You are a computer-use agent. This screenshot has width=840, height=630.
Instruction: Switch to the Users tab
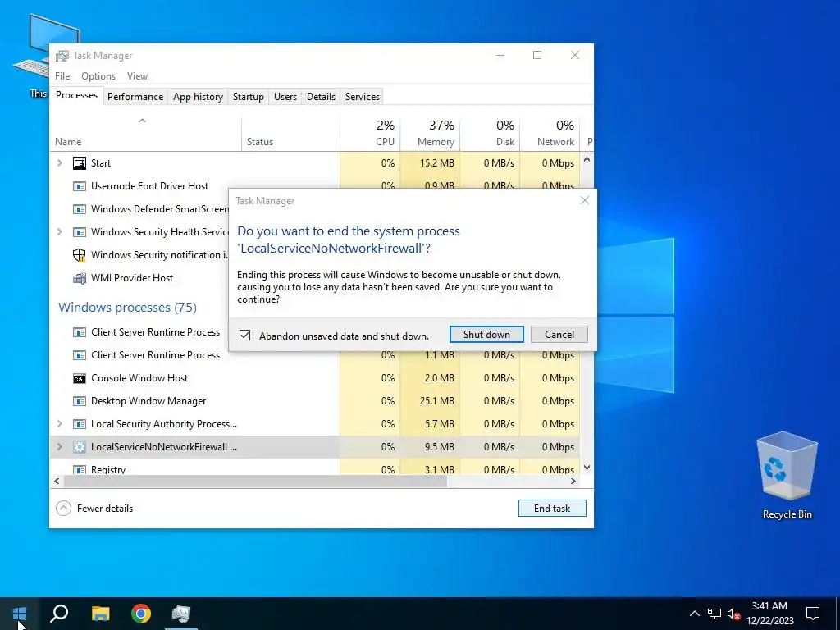pyautogui.click(x=285, y=97)
